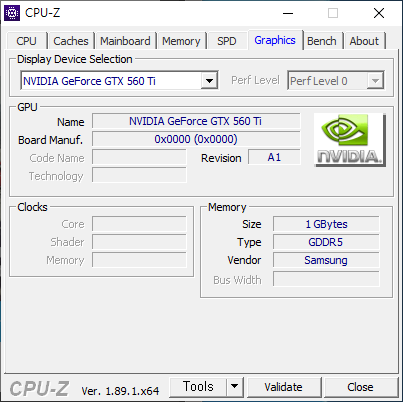Click the CPU-Z app icon in title bar
403x402 pixels.
(x=12, y=13)
